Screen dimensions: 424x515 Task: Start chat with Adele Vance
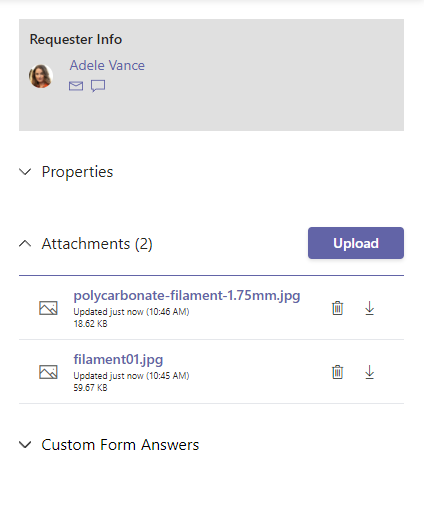click(98, 86)
